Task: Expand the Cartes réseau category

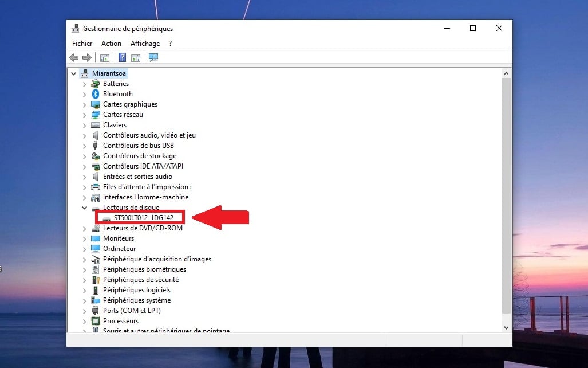Action: [x=84, y=114]
